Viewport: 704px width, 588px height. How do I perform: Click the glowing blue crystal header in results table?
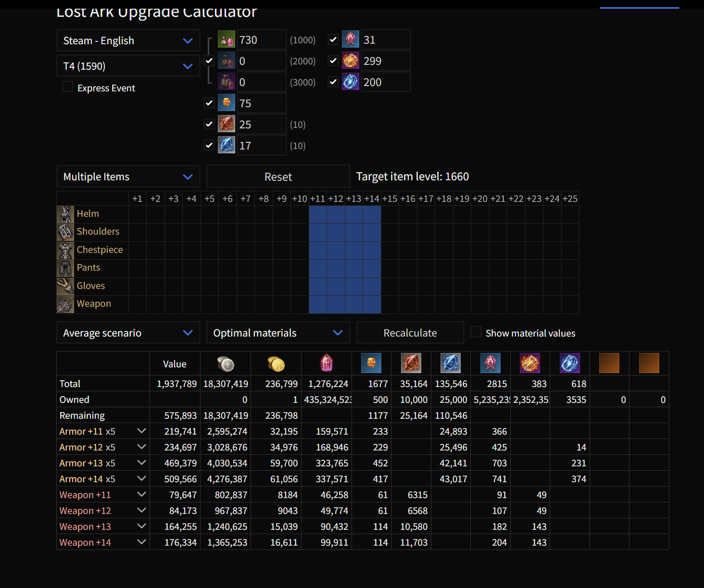(570, 363)
